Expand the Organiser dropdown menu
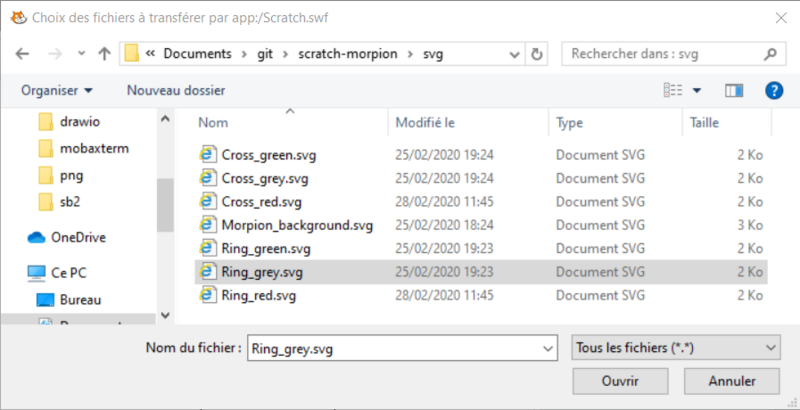This screenshot has height=410, width=800. coord(57,90)
